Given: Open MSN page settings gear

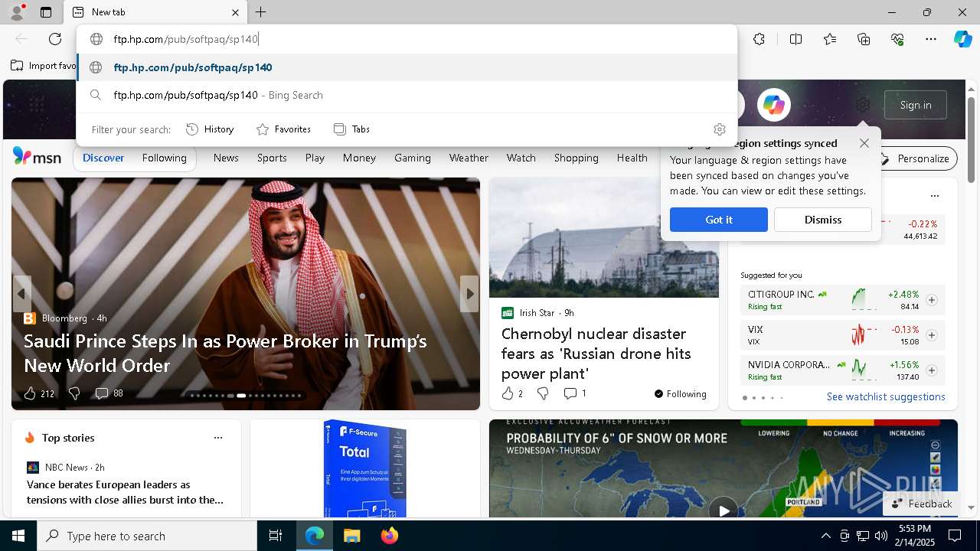Looking at the screenshot, I should tap(863, 105).
